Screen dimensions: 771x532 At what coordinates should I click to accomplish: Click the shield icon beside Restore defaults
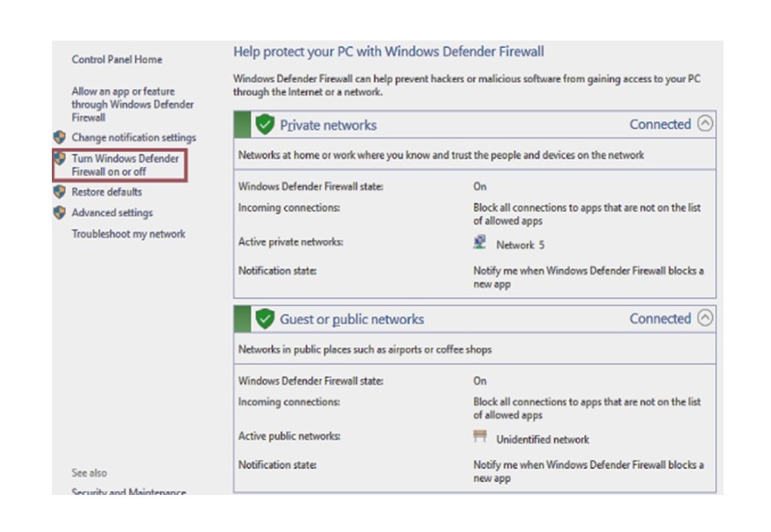(x=59, y=192)
